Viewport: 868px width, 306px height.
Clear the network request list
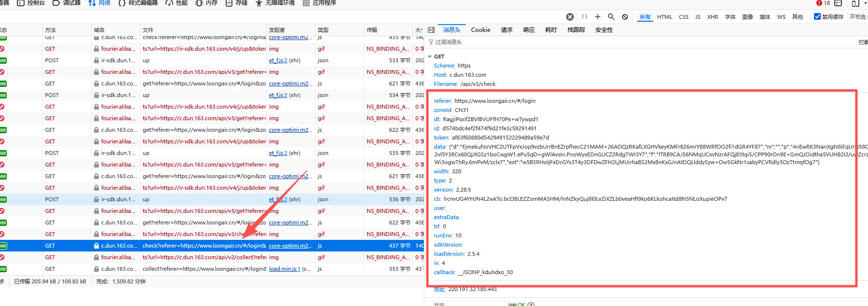[570, 17]
